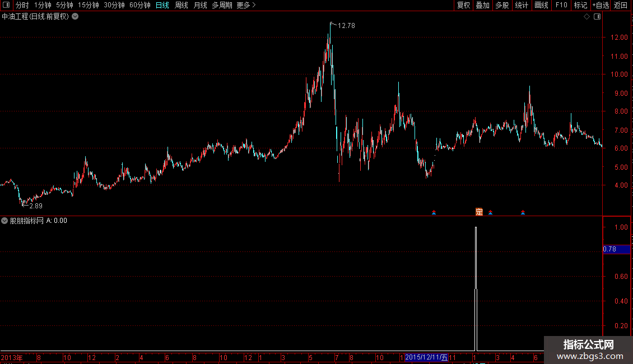Click the 统计 statistics button

pyautogui.click(x=522, y=5)
